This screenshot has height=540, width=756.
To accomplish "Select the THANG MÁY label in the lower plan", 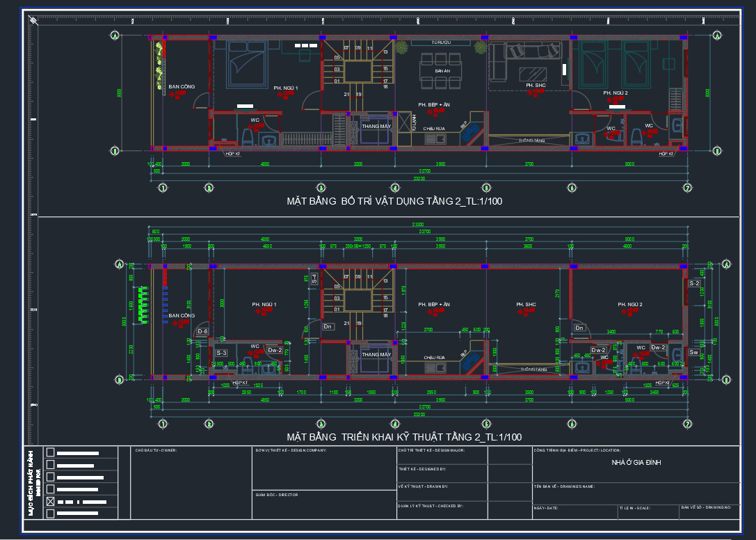I will tap(376, 355).
